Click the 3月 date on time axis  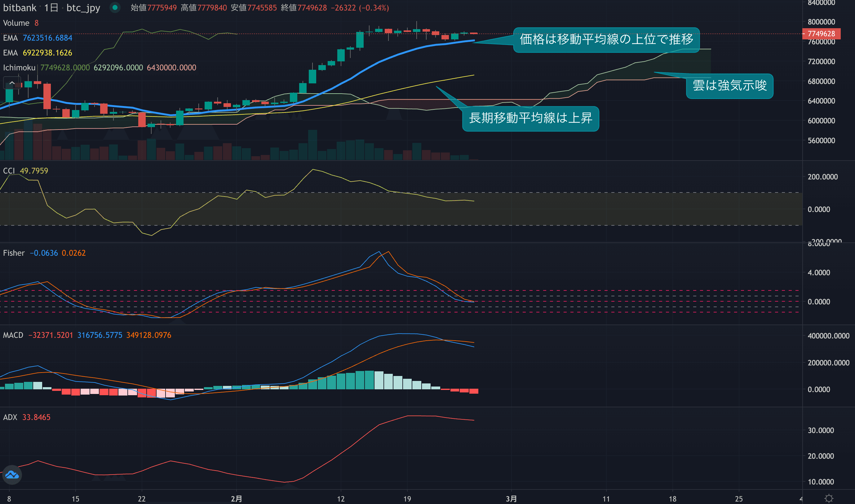coord(511,498)
